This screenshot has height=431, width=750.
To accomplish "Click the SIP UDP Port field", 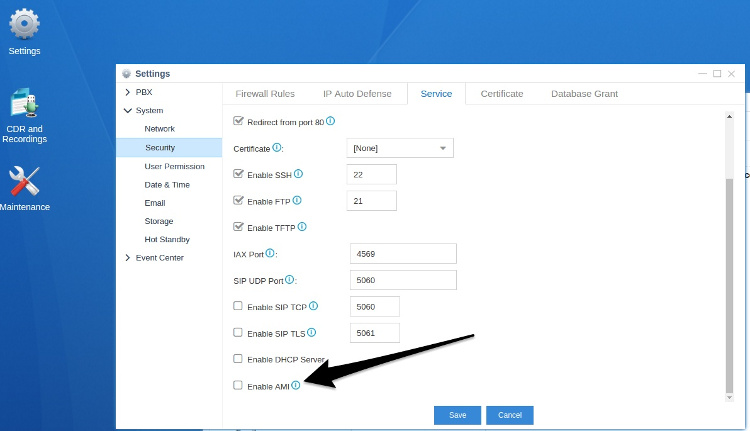I will click(403, 280).
